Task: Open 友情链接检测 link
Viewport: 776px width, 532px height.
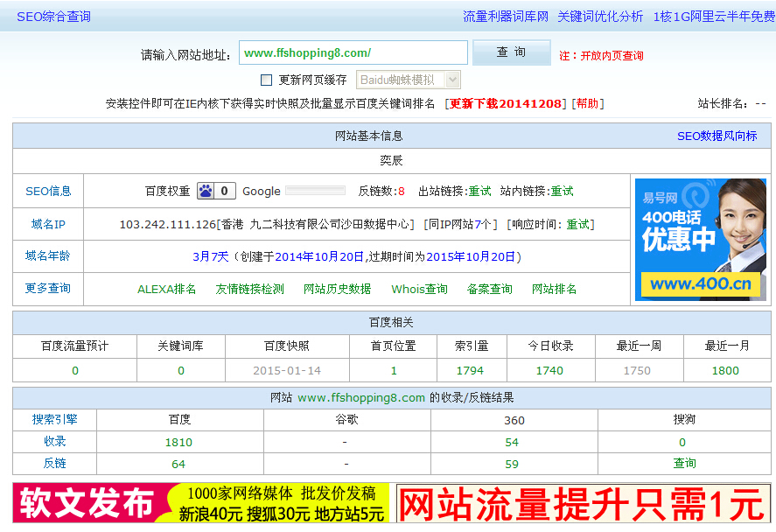Action: coord(249,289)
